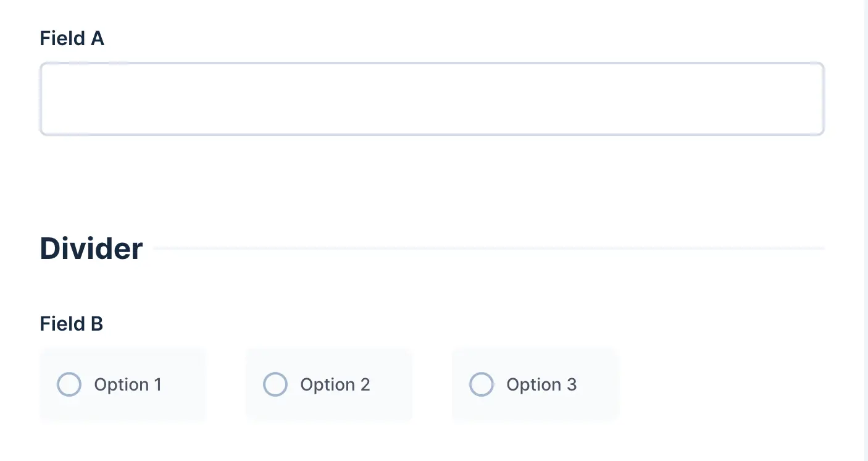Click the Divider heading text

tap(90, 248)
